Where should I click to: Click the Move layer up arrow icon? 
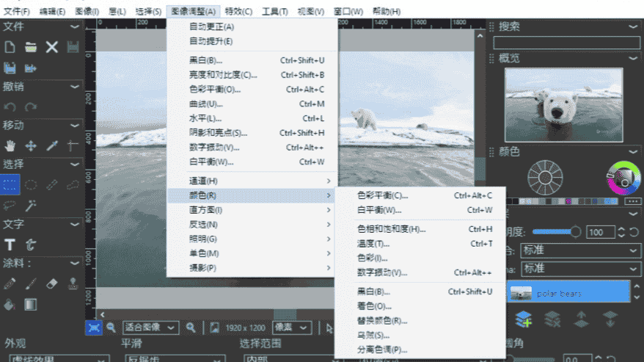coord(581,319)
